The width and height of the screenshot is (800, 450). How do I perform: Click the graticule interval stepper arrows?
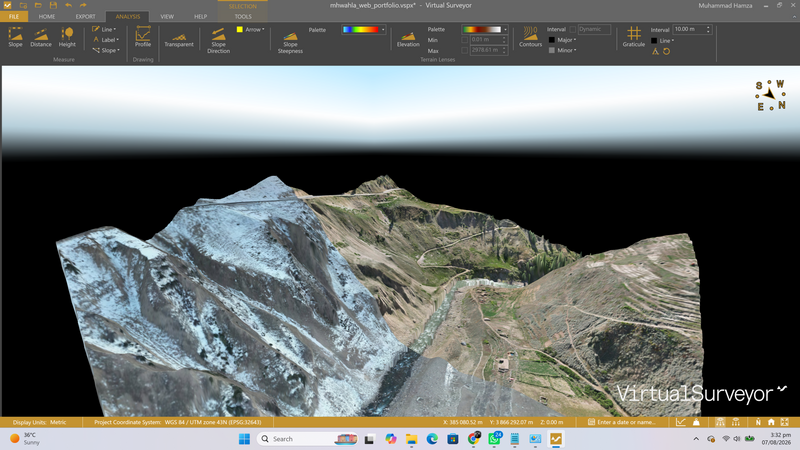point(708,29)
